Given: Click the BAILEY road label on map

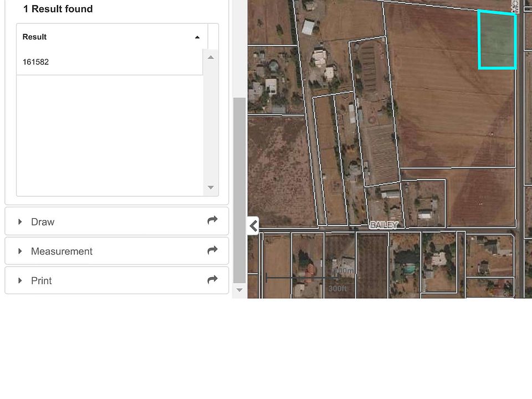Looking at the screenshot, I should tap(383, 225).
